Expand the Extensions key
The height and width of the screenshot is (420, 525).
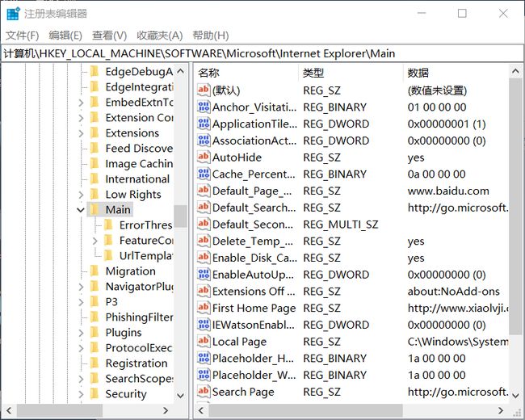click(81, 133)
